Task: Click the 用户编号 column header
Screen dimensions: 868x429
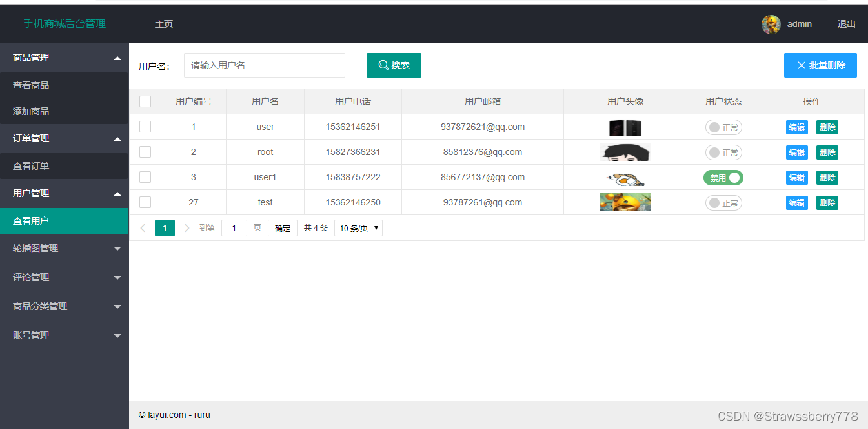Action: pos(194,101)
